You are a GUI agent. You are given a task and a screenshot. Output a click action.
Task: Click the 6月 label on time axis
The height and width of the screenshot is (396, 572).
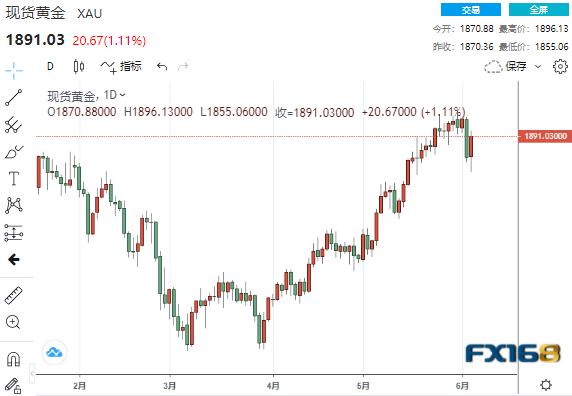click(462, 386)
